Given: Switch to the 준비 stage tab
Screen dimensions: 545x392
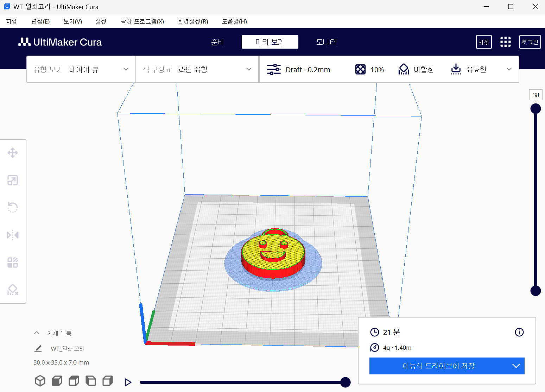Looking at the screenshot, I should point(217,42).
